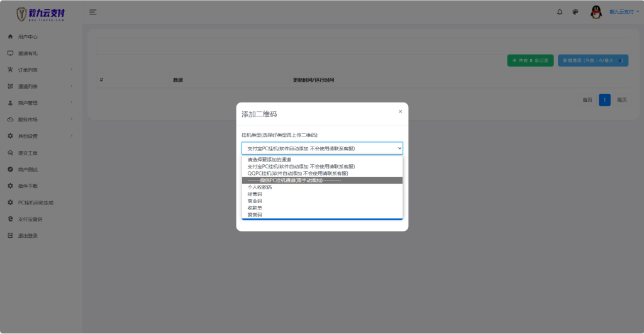
Task: Expand the 服务市场 chevron
Action: click(x=72, y=119)
